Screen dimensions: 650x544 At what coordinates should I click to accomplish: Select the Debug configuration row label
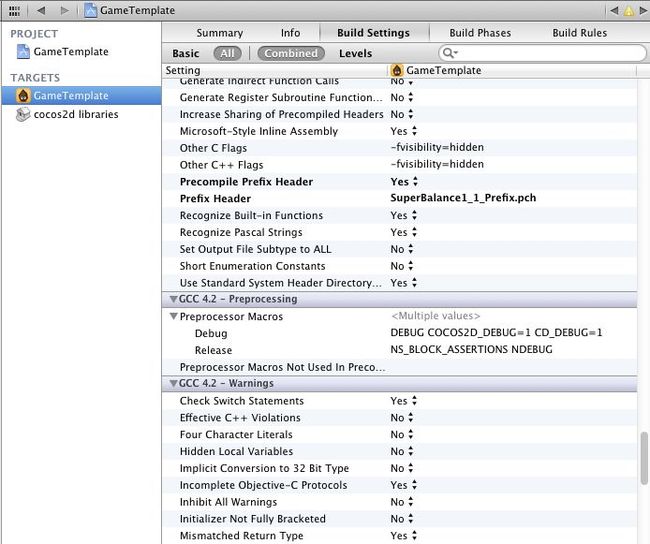[211, 333]
